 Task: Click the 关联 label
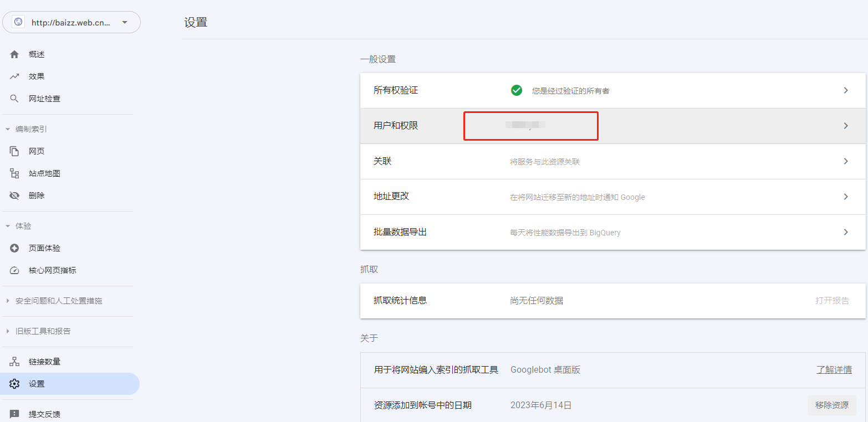tap(382, 161)
